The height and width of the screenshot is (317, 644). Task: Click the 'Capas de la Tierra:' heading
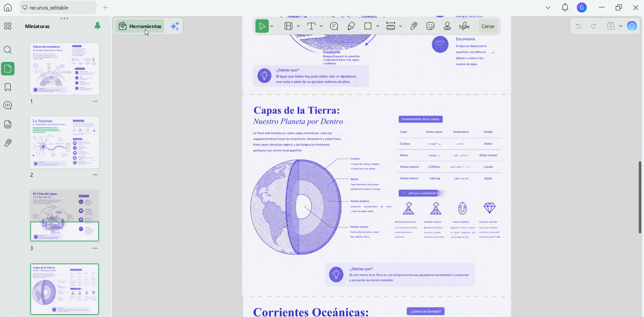[297, 110]
